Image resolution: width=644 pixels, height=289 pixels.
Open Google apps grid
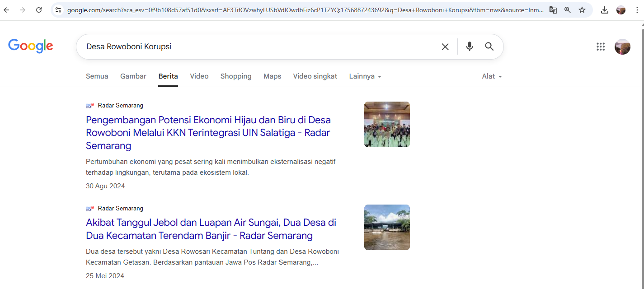click(601, 47)
